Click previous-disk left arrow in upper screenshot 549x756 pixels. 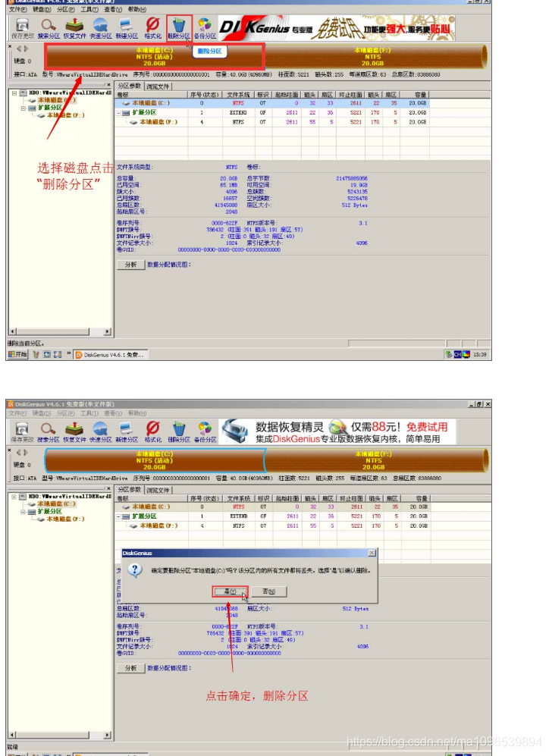click(19, 49)
